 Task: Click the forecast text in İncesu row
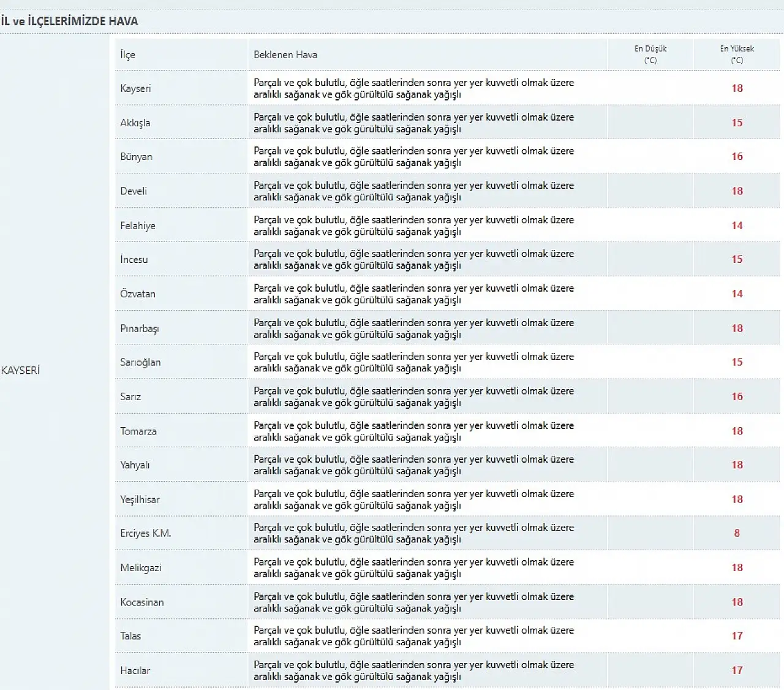[414, 259]
